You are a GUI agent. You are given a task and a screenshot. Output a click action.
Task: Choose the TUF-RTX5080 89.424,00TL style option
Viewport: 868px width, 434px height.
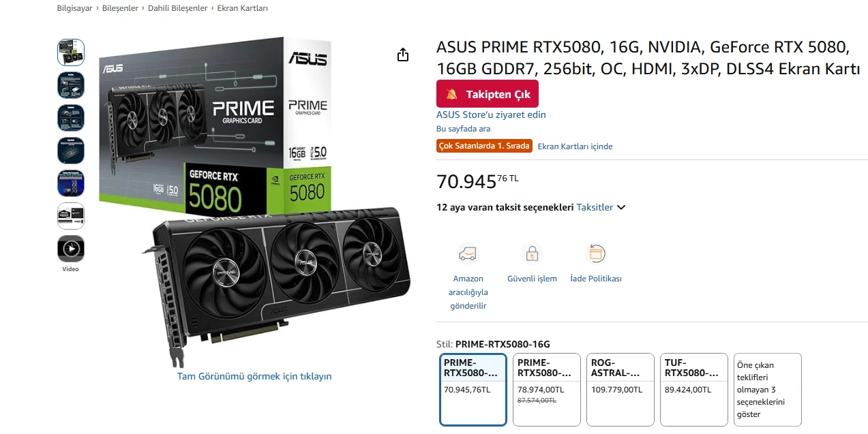pos(694,389)
